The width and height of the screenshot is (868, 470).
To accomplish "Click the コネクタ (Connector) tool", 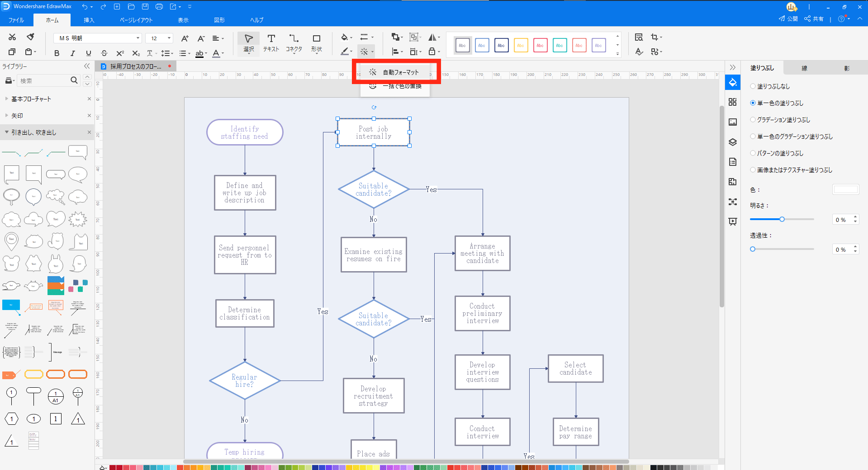I will click(x=294, y=43).
